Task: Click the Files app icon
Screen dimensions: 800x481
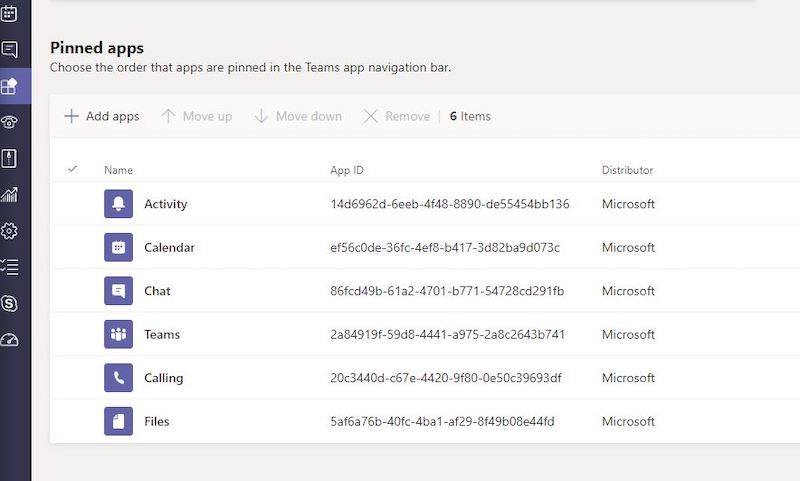Action: pos(118,421)
